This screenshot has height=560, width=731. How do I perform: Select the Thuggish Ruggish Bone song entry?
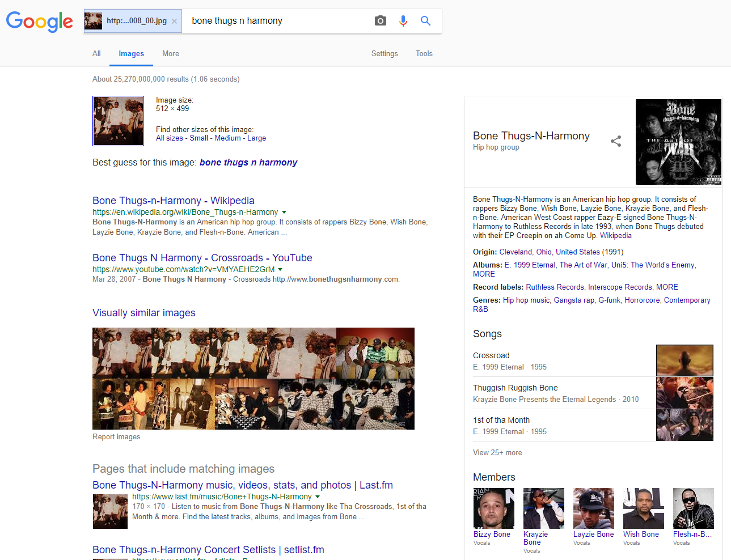coord(564,393)
